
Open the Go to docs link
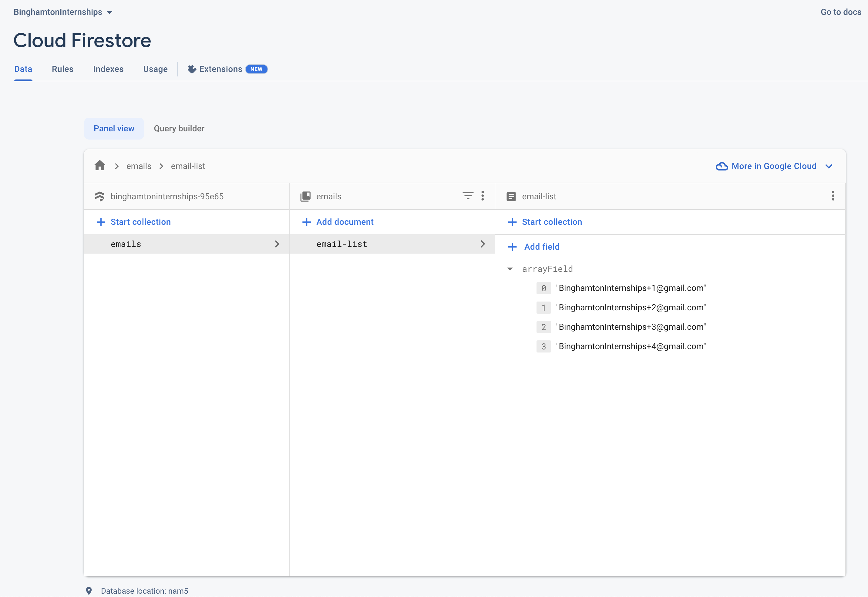840,12
